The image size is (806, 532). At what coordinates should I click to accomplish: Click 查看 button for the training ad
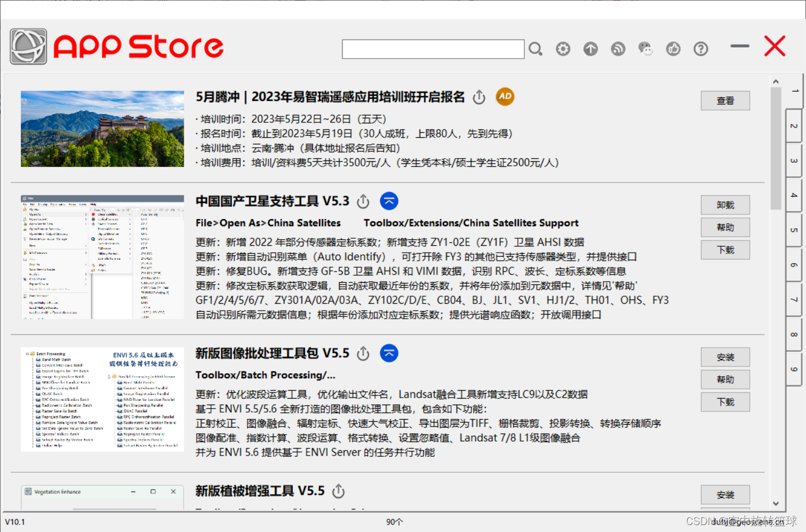[725, 101]
